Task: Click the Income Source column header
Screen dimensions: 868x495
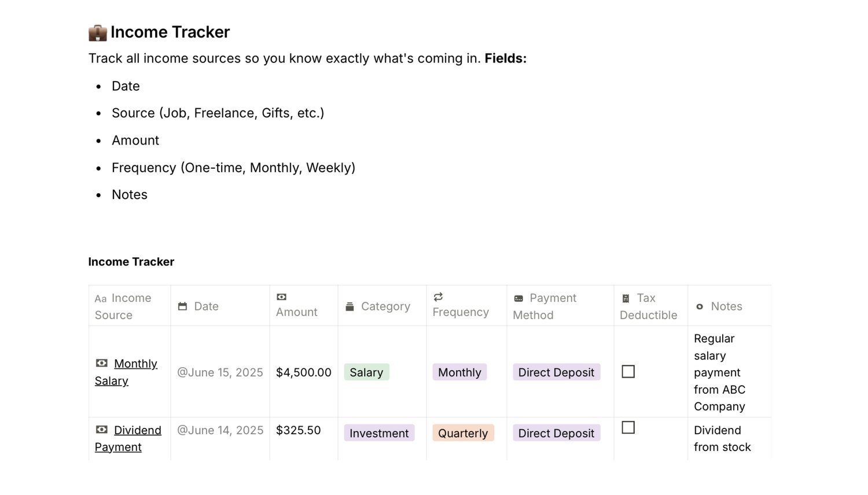Action: coord(123,306)
